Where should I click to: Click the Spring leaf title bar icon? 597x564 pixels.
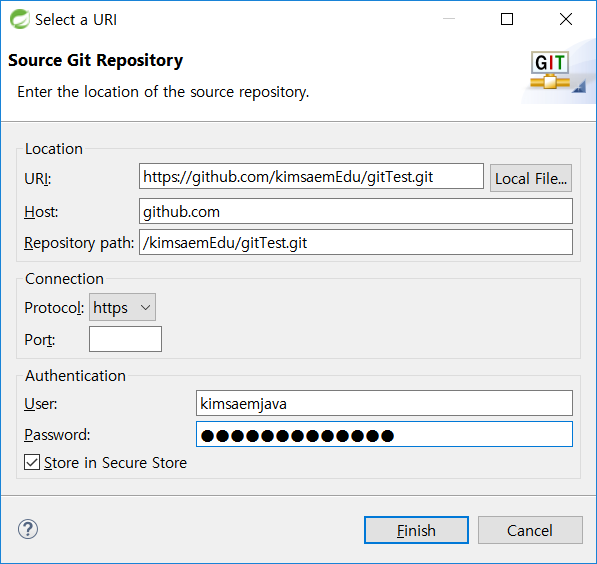tap(19, 19)
